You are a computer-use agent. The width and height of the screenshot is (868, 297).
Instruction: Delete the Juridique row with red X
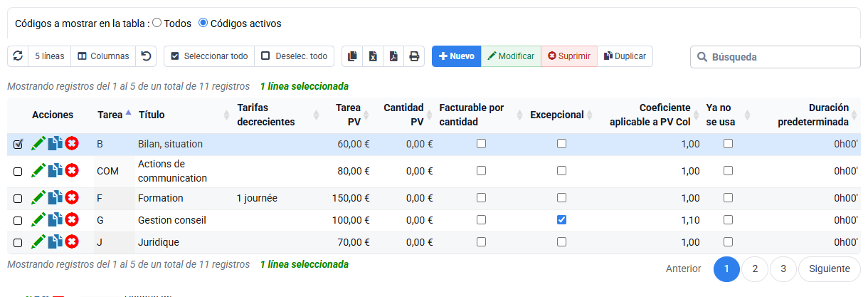[72, 242]
